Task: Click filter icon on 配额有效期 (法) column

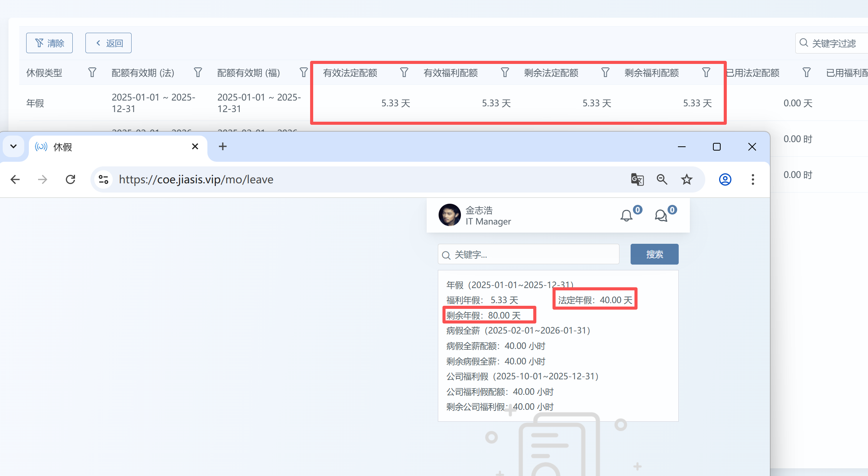Action: pyautogui.click(x=198, y=72)
